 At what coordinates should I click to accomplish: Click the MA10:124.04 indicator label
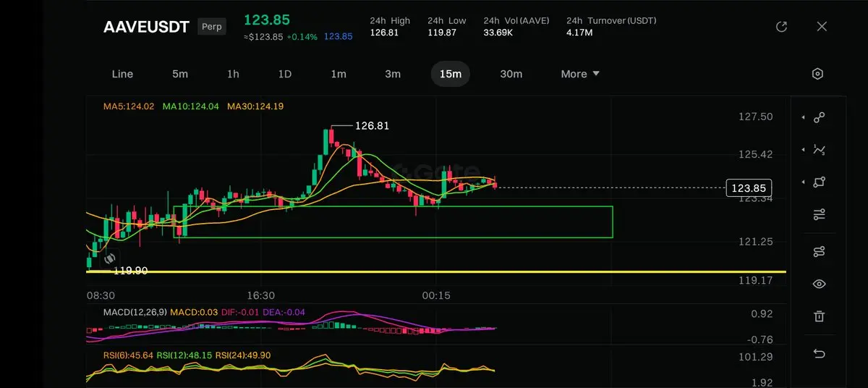pyautogui.click(x=191, y=106)
